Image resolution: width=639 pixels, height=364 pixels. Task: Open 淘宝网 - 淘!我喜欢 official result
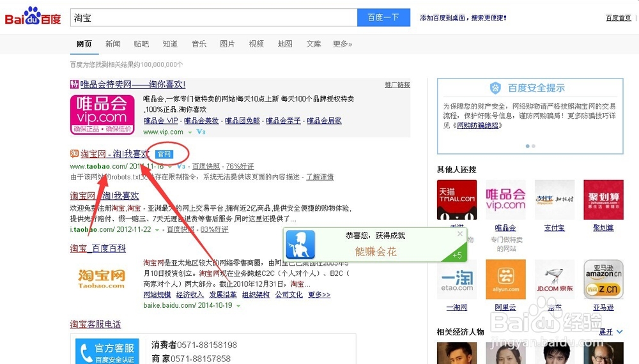[x=115, y=154]
